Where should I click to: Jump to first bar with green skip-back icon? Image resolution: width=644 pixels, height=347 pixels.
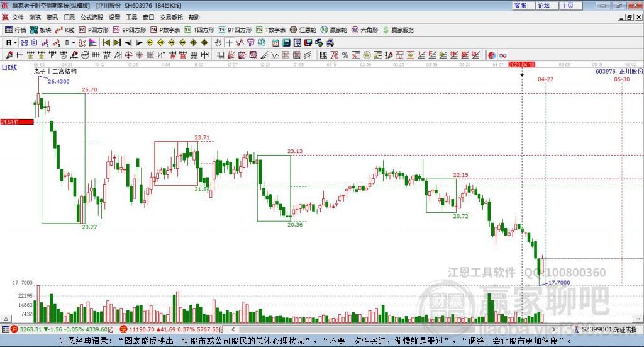coord(106,43)
